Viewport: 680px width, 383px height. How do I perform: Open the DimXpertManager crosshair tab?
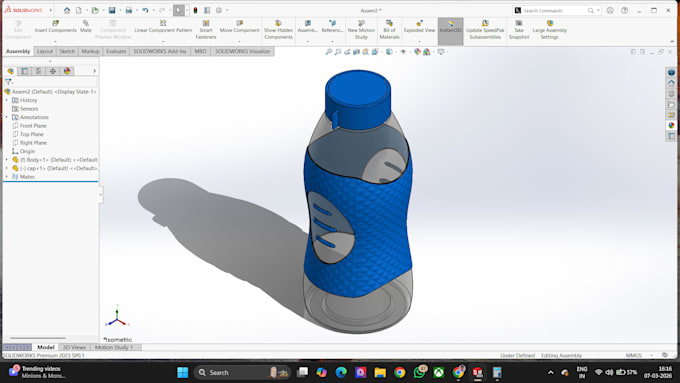tap(53, 71)
